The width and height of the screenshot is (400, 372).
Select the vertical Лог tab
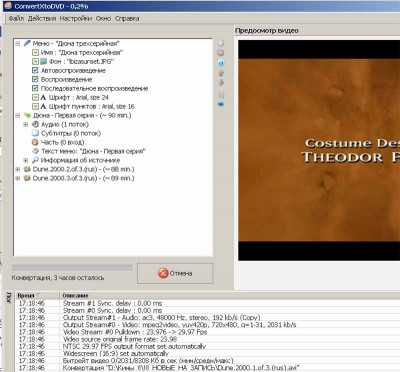(x=8, y=298)
